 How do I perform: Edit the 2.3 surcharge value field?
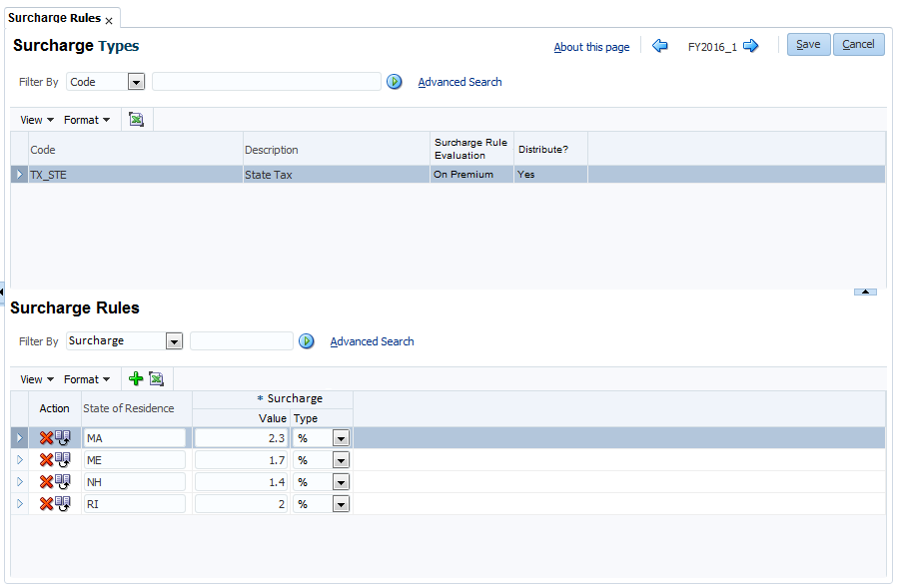coord(241,438)
